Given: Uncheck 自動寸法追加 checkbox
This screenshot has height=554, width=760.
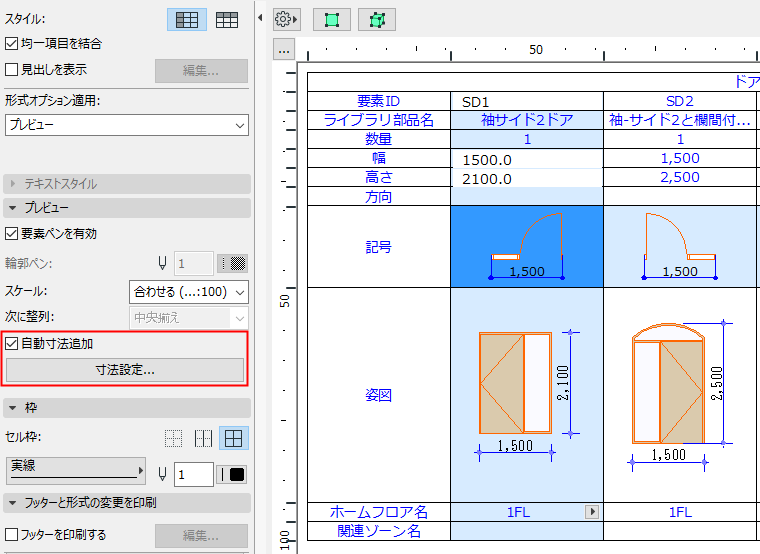Looking at the screenshot, I should click(x=11, y=344).
